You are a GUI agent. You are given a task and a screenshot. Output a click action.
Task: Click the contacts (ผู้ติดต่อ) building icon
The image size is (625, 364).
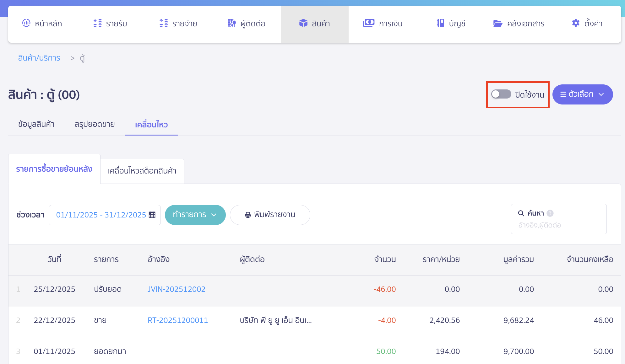[231, 23]
